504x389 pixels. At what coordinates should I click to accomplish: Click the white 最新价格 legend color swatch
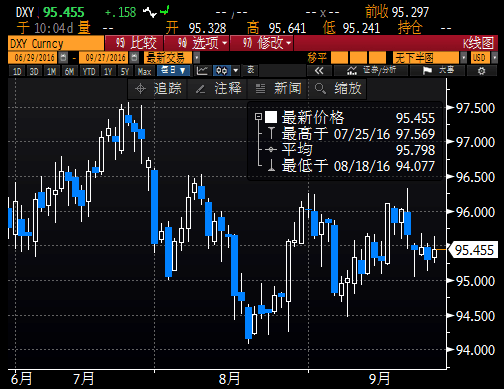point(271,117)
